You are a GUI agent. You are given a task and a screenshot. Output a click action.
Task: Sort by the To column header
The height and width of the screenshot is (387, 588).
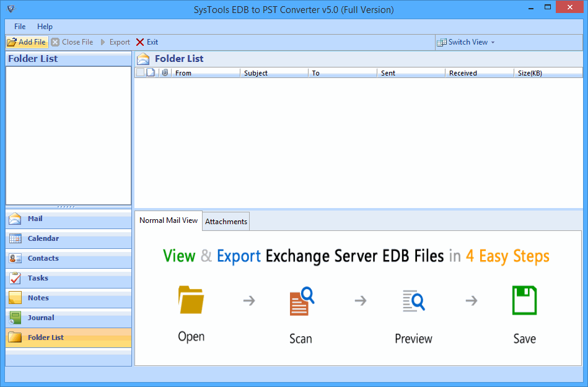343,72
